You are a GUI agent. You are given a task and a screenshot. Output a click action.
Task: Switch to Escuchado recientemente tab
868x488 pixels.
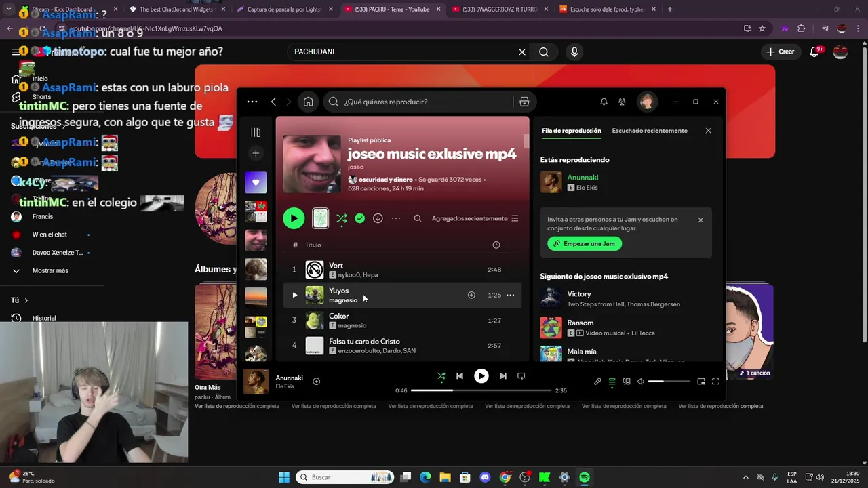650,131
